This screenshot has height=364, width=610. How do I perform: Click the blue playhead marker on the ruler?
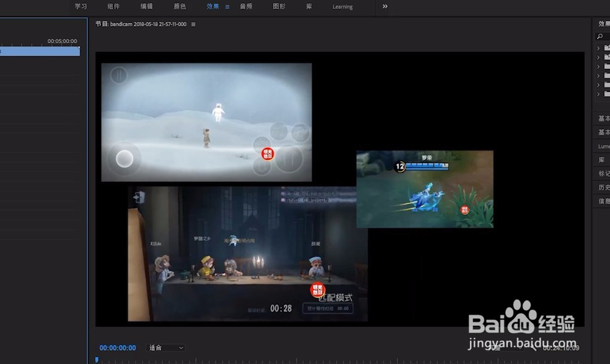[97, 360]
